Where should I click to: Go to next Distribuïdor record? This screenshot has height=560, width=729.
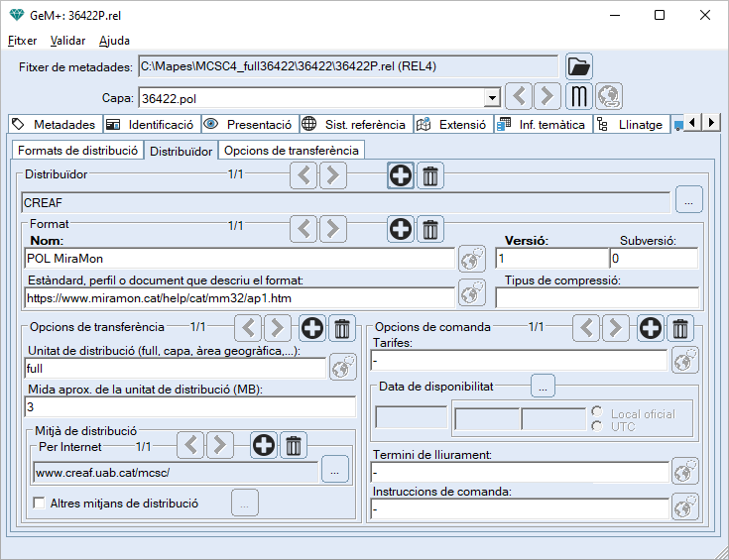click(333, 175)
